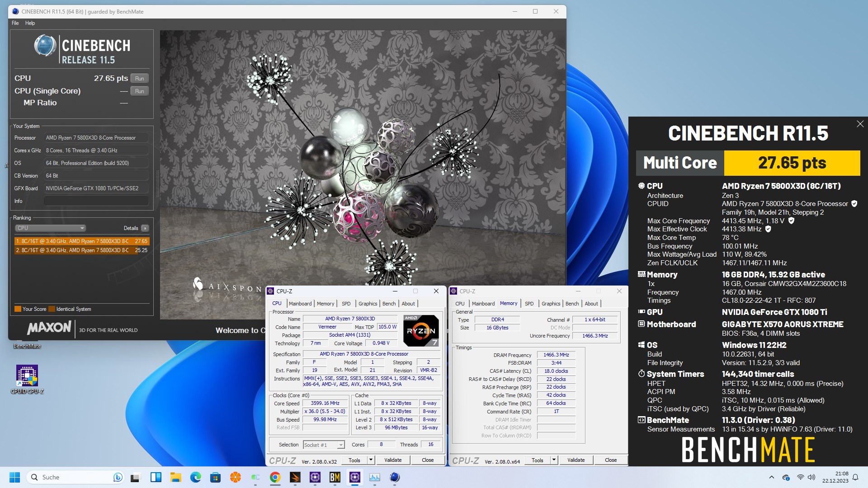This screenshot has height=488, width=868.
Task: Switch to Mainboard tab in left CPU-Z
Action: [x=300, y=304]
